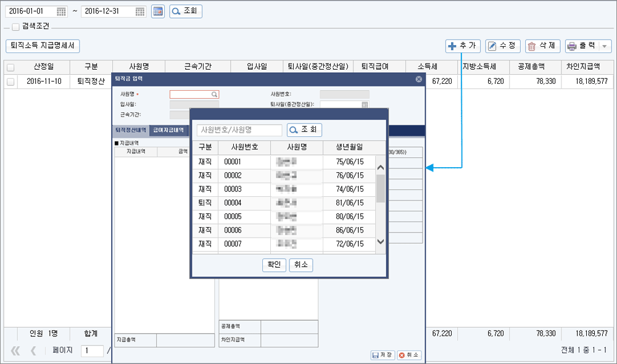Select employee row 00005

284,217
